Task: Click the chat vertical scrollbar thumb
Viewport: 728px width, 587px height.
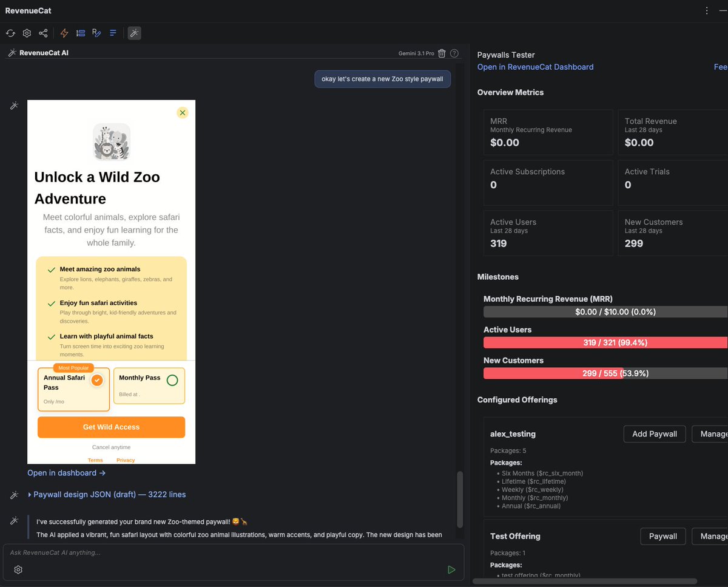Action: coord(460,499)
